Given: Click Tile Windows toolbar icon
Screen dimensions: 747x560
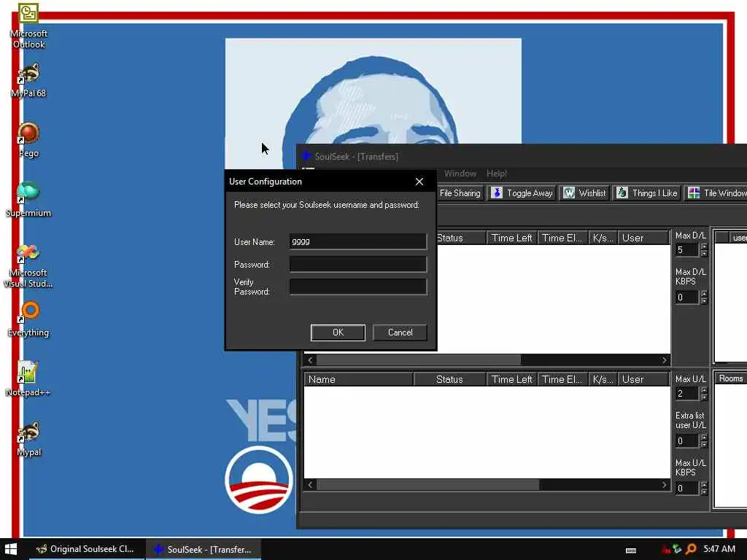Looking at the screenshot, I should point(694,192).
